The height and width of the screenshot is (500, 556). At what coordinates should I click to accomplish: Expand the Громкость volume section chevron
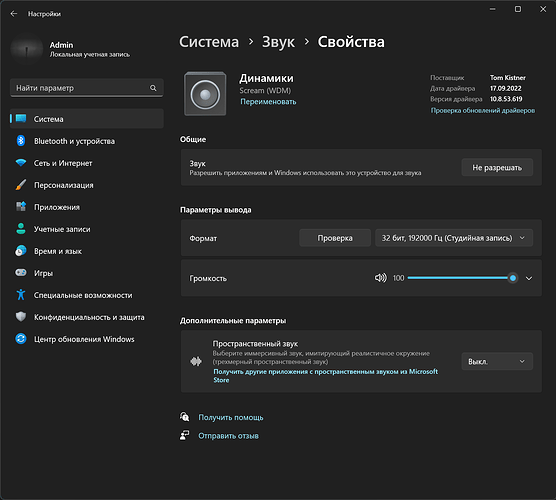(529, 278)
